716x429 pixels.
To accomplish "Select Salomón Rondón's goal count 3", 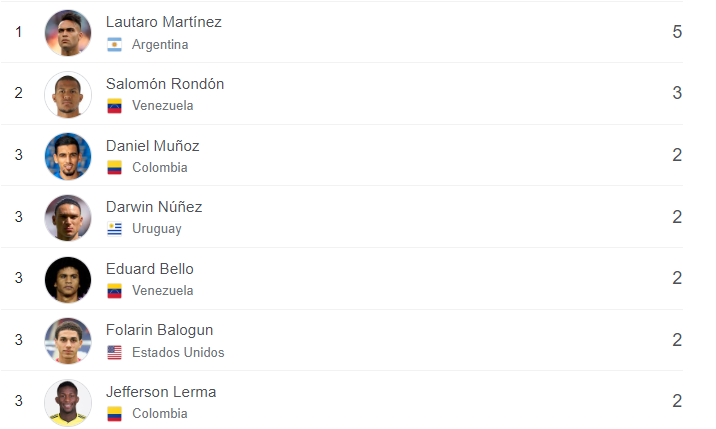I will pos(677,94).
